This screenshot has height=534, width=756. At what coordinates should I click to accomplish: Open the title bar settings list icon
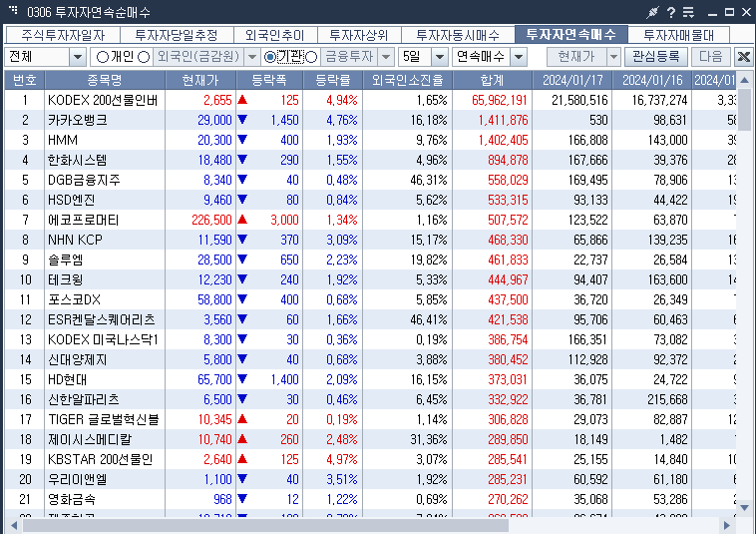(688, 13)
